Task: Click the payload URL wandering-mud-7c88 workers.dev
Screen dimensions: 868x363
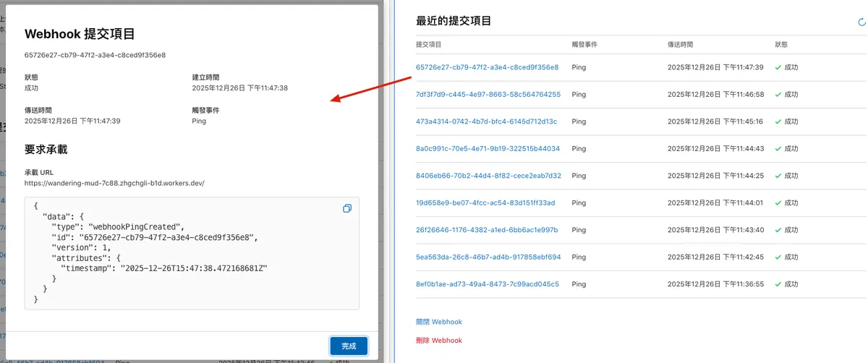Action: click(x=114, y=184)
